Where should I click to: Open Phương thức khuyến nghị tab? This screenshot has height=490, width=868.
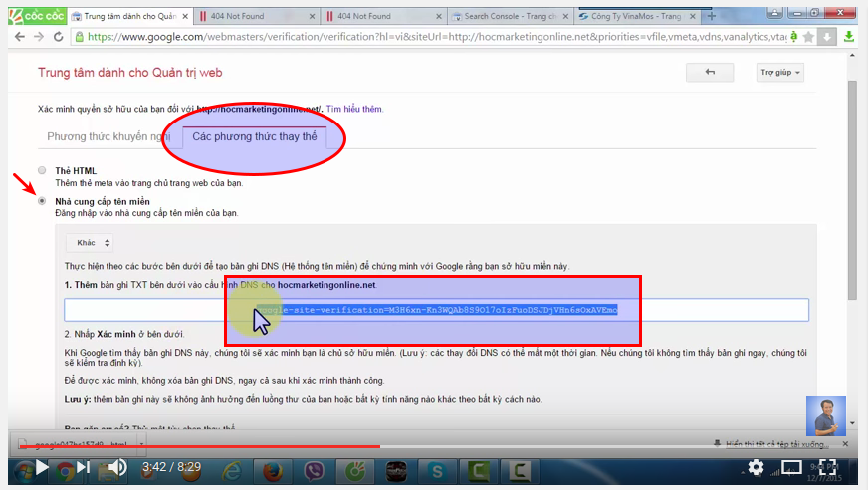click(108, 136)
